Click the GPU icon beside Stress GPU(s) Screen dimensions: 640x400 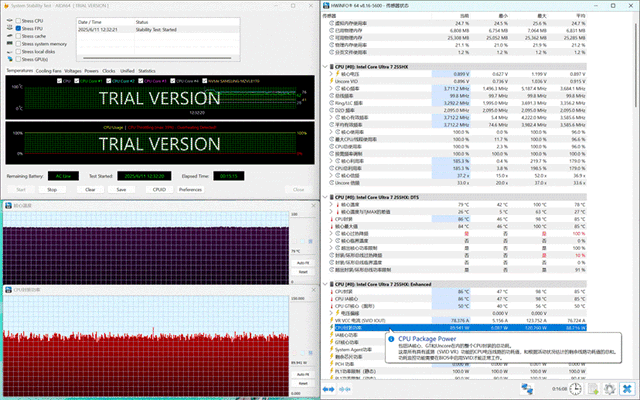tap(10, 59)
